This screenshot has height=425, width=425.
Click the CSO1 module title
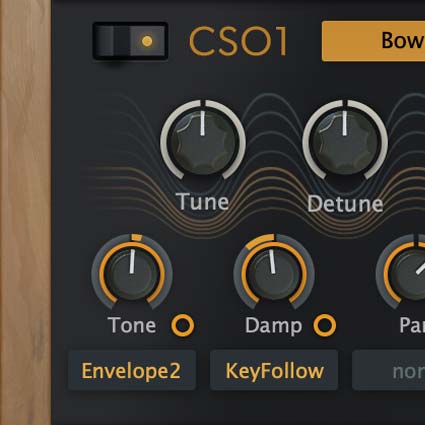point(238,41)
